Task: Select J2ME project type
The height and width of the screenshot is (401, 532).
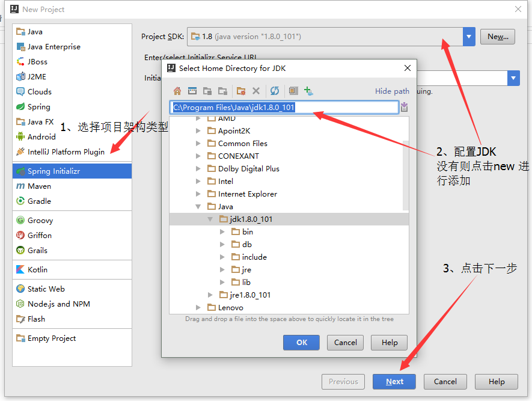Action: [x=72, y=77]
